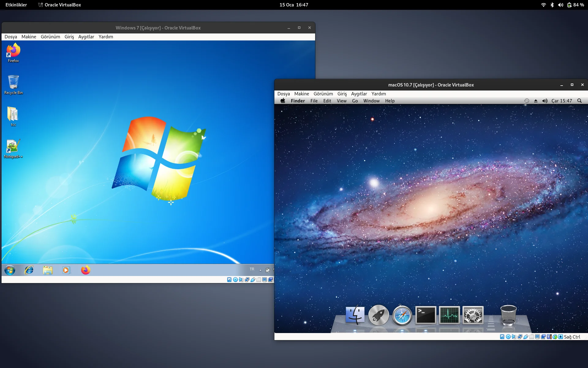
Task: Click audio indicator in macOS VM status bar
Action: 514,337
